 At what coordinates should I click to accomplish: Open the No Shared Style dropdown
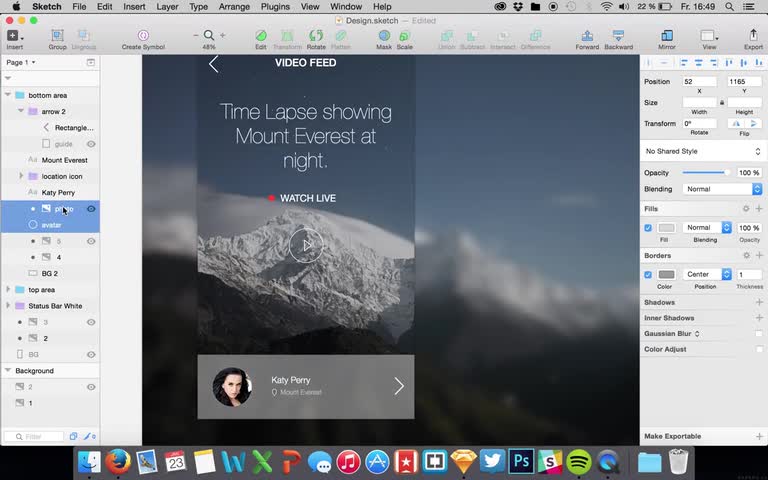[x=703, y=151]
